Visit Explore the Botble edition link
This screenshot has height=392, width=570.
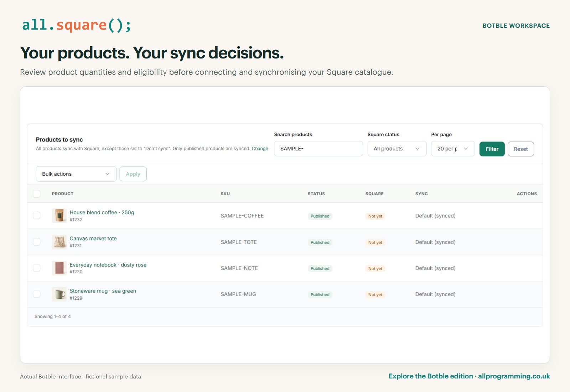coord(469,376)
